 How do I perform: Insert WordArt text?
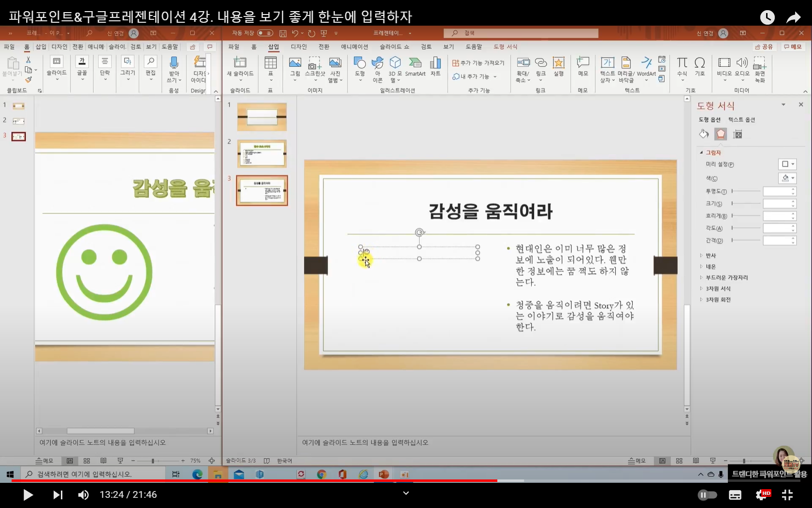click(x=646, y=68)
